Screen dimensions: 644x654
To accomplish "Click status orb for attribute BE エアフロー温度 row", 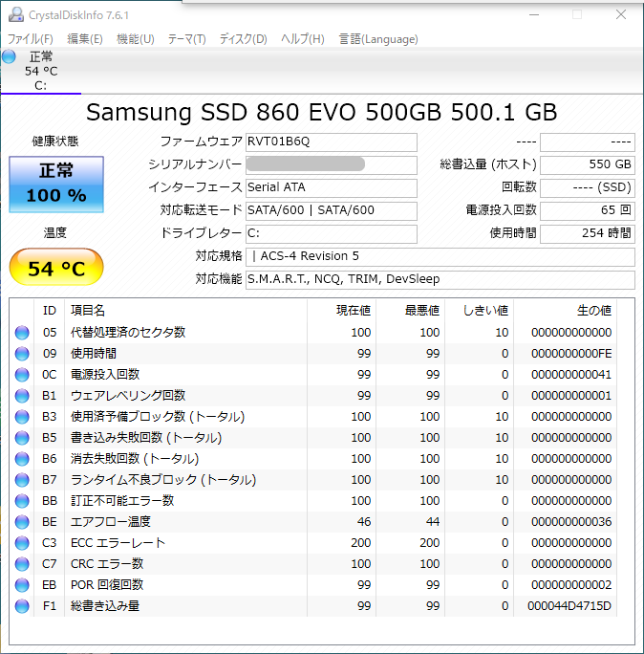I will coord(22,522).
